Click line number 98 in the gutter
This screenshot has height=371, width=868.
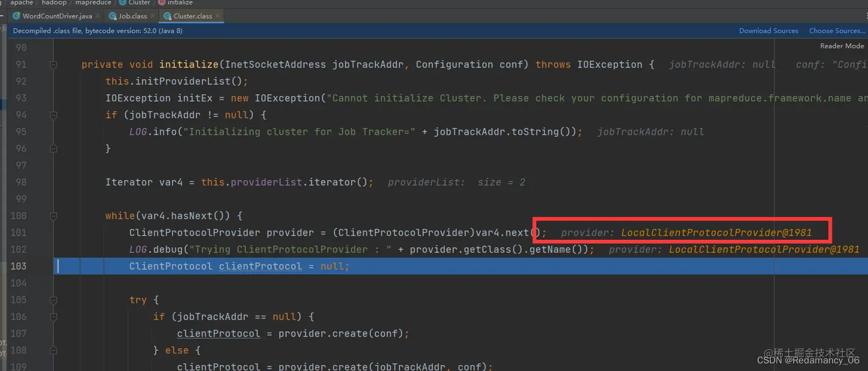point(21,182)
